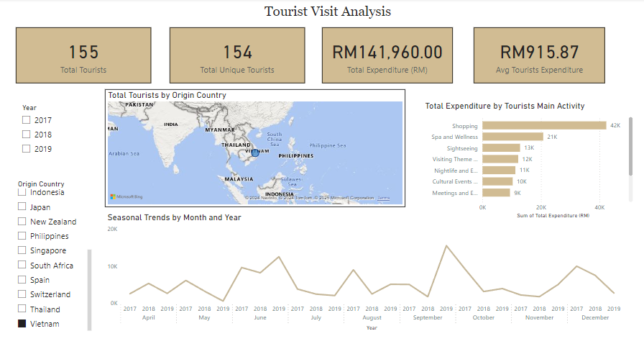The width and height of the screenshot is (644, 349).
Task: Click the Sum of Total Expenditure axis title
Action: click(553, 215)
